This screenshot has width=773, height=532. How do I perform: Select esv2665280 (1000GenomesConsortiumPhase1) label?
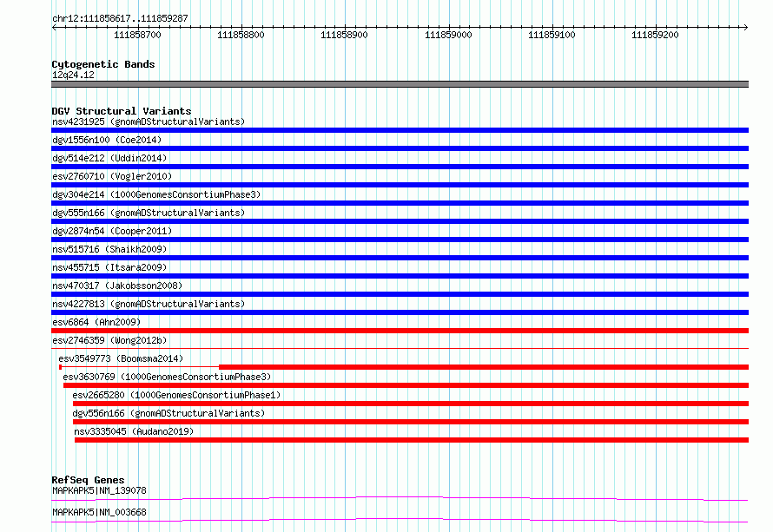(176, 395)
